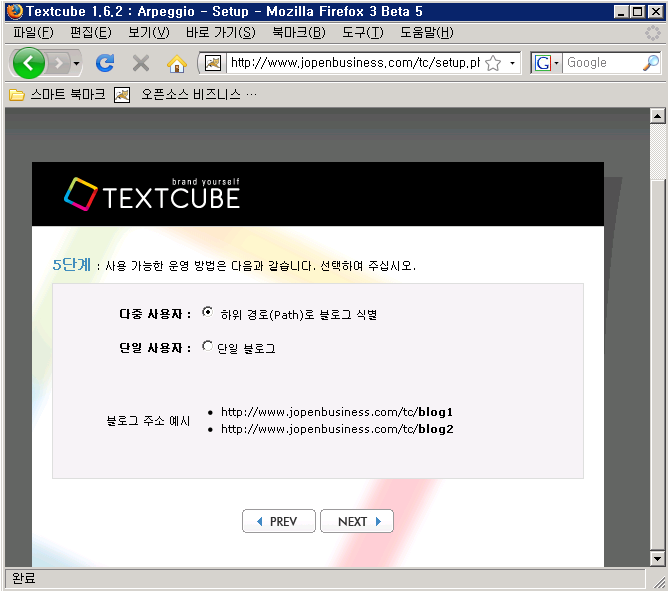Open the 스마트 북마크 folder

[x=57, y=94]
